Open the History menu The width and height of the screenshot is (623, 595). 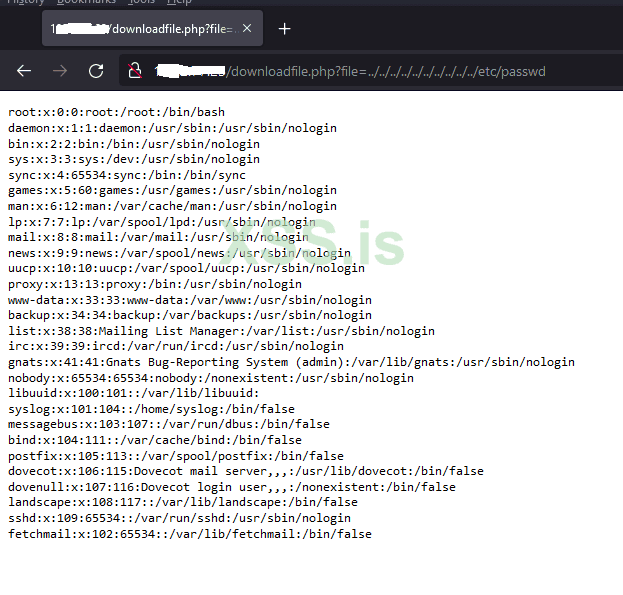click(26, 2)
